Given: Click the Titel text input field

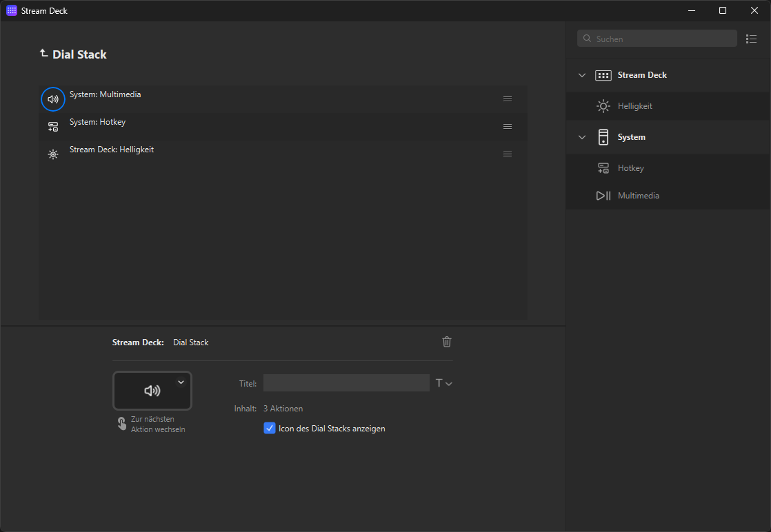Looking at the screenshot, I should coord(346,383).
